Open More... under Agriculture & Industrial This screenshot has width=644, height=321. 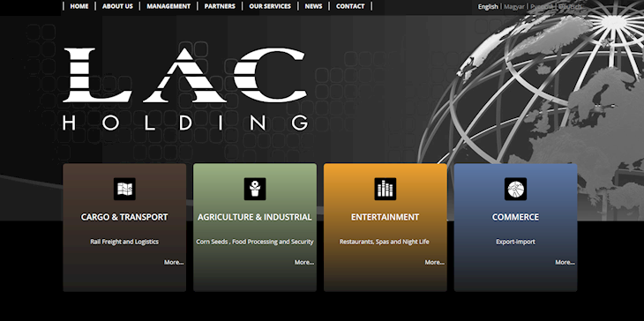[x=304, y=262]
